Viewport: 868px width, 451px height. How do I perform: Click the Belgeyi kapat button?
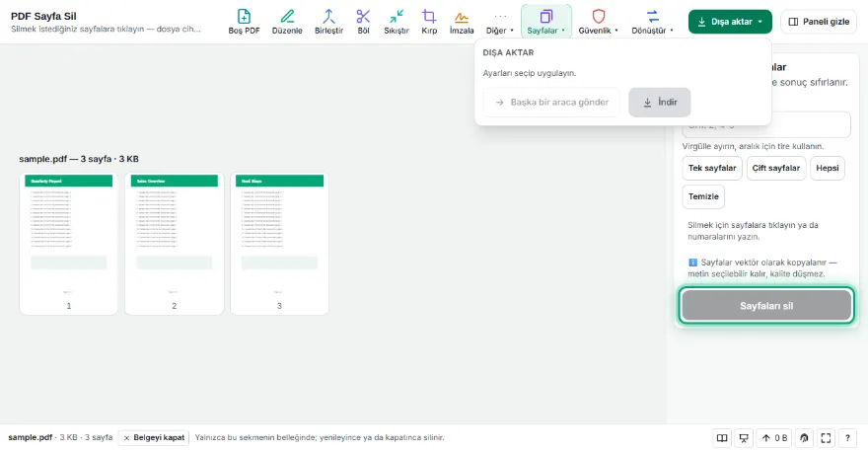pos(154,438)
